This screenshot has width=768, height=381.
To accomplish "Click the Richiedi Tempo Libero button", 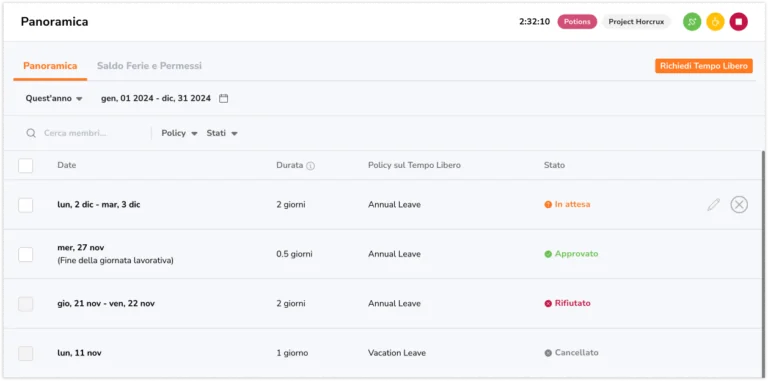I will click(704, 66).
